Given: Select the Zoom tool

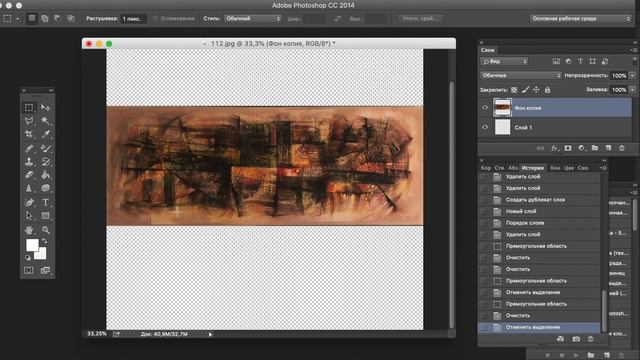Looking at the screenshot, I should [46, 230].
